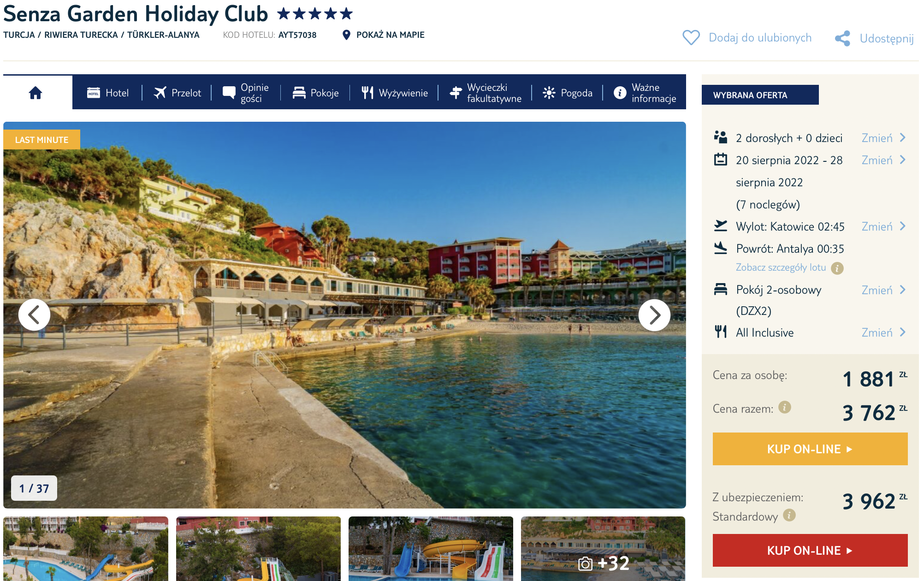Viewport: 924px width, 581px height.
Task: Click the share icon
Action: [842, 38]
